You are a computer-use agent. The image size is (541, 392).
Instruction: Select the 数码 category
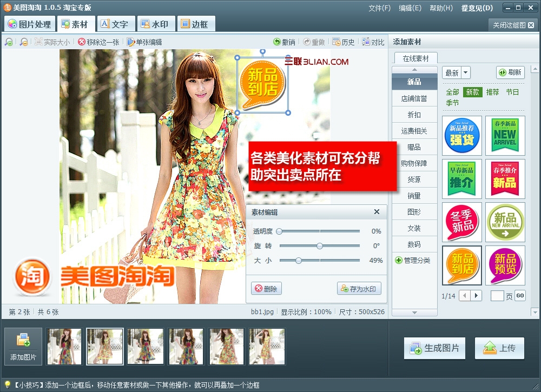pyautogui.click(x=414, y=244)
